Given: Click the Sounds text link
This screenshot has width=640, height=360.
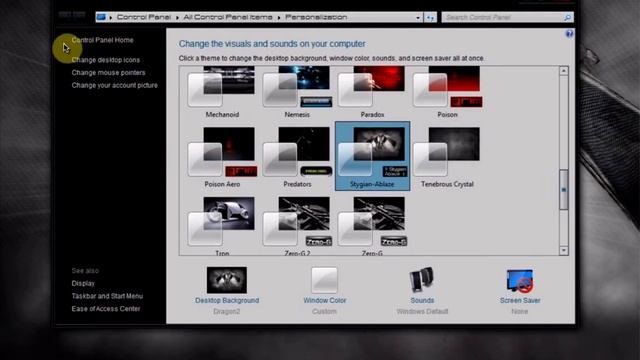Looking at the screenshot, I should [x=422, y=300].
